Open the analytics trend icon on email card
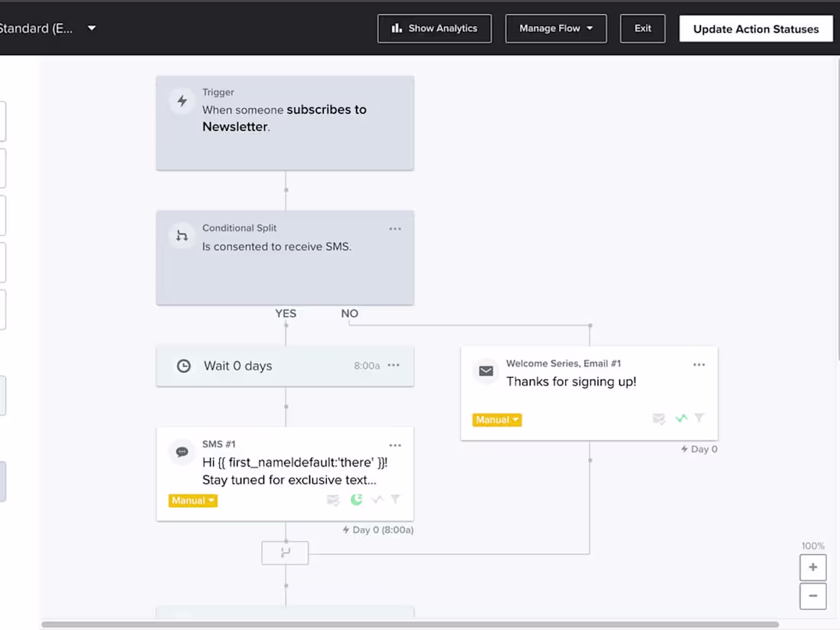 (x=681, y=418)
